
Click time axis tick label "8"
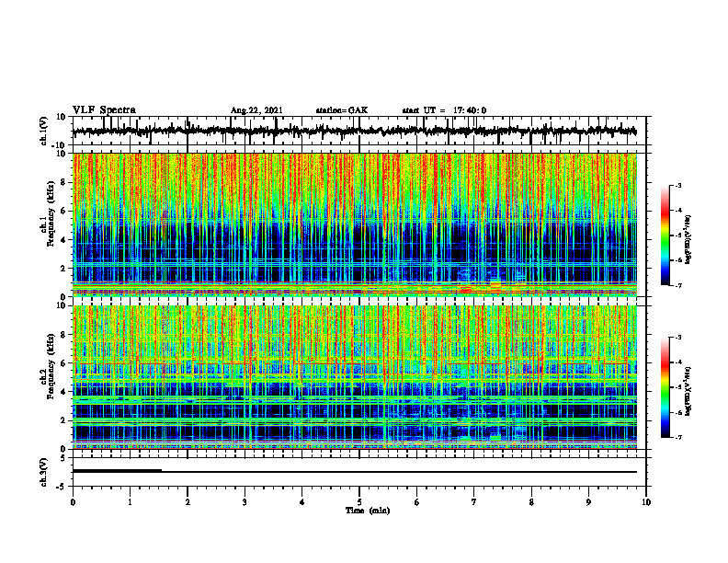click(x=531, y=502)
